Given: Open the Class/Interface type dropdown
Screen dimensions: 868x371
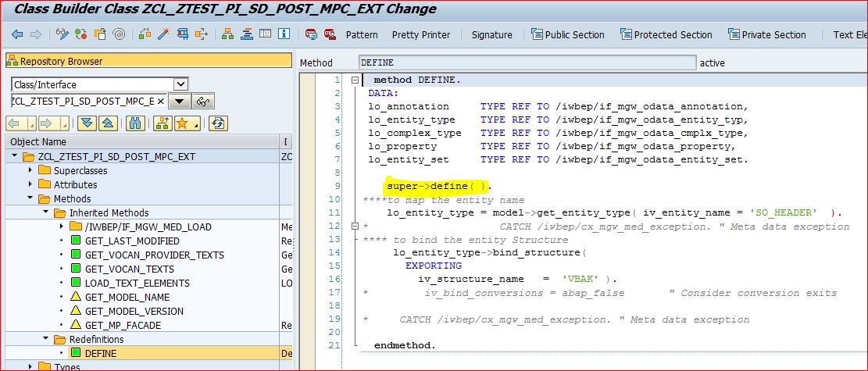Looking at the screenshot, I should pyautogui.click(x=180, y=84).
